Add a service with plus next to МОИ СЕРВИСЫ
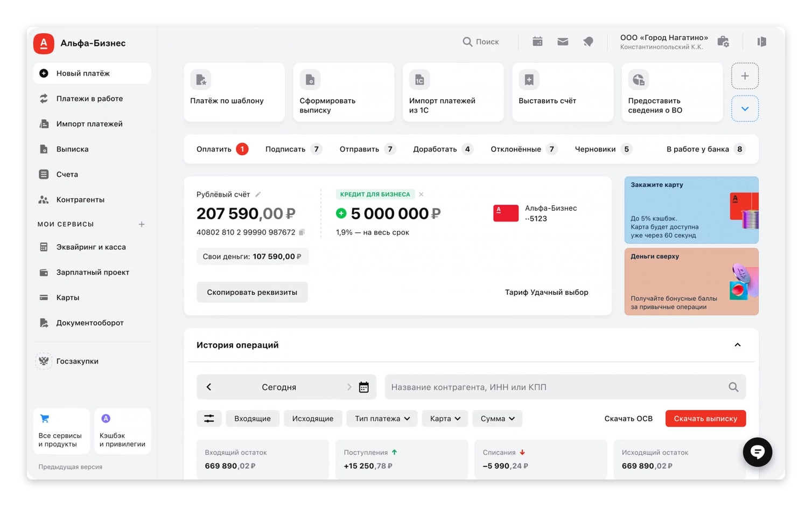The image size is (812, 507). tap(142, 224)
